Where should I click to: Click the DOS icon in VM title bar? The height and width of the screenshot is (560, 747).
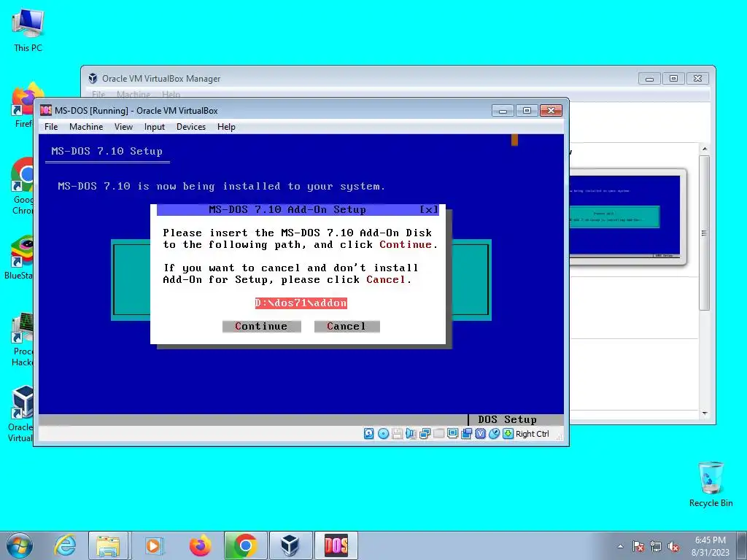pyautogui.click(x=46, y=111)
